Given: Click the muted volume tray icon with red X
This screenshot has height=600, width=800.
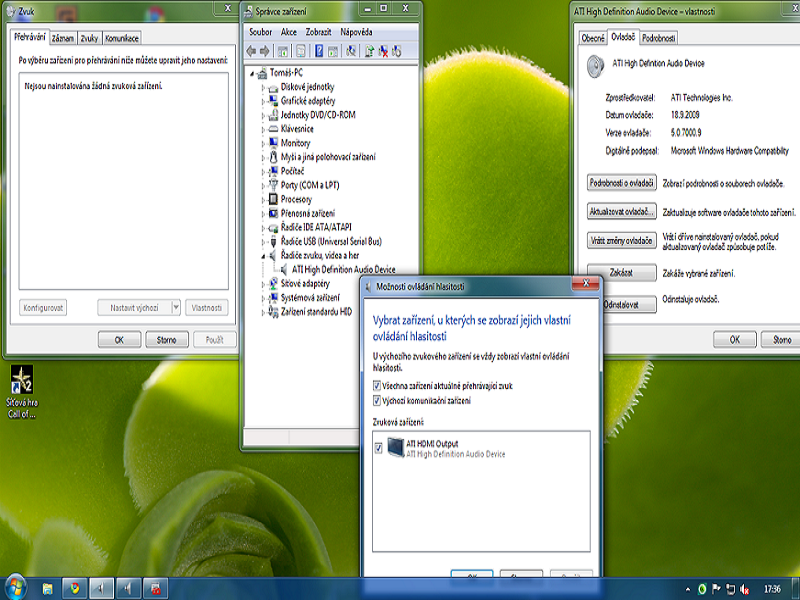Looking at the screenshot, I should tap(744, 589).
